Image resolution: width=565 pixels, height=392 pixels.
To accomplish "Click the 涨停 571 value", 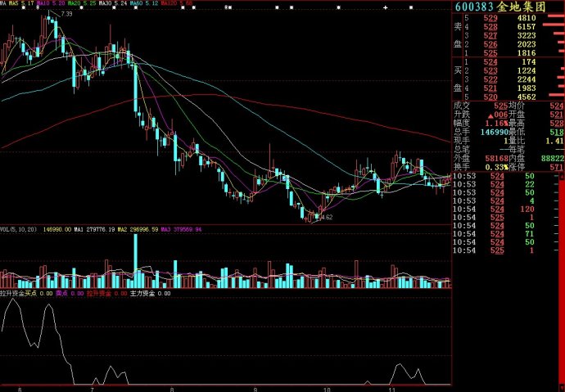I will pos(557,168).
